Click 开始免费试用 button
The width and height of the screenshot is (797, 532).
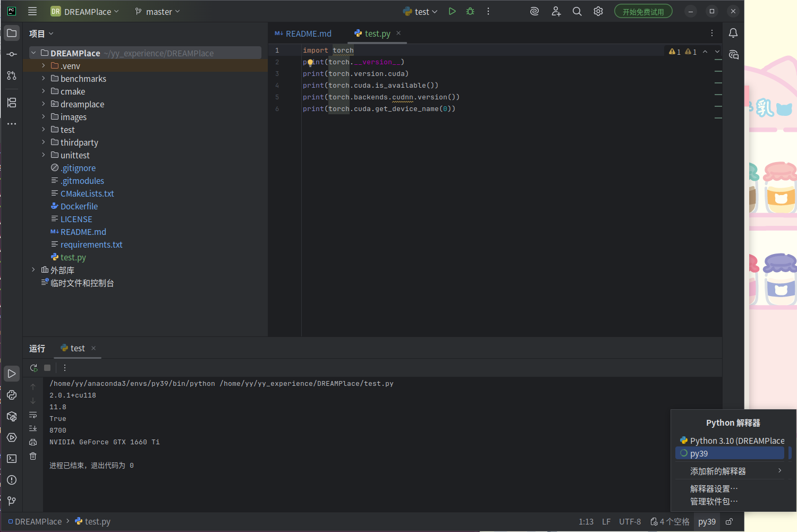(643, 11)
